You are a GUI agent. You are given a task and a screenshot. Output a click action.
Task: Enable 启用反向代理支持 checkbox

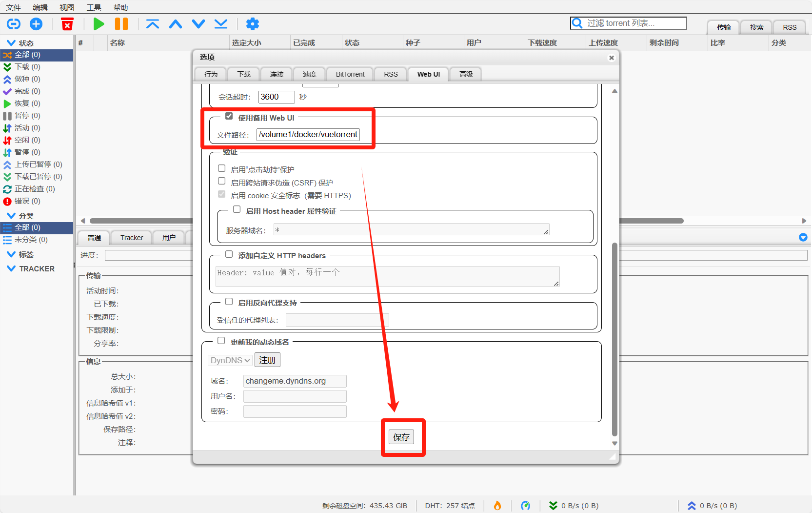coord(229,302)
